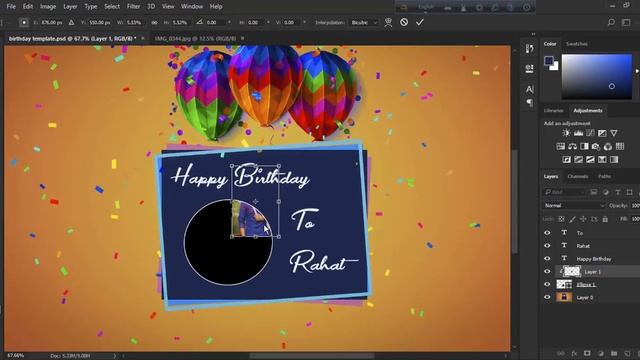640x360 pixels.
Task: Add a Vibrance adjustment
Action: pyautogui.click(x=614, y=133)
